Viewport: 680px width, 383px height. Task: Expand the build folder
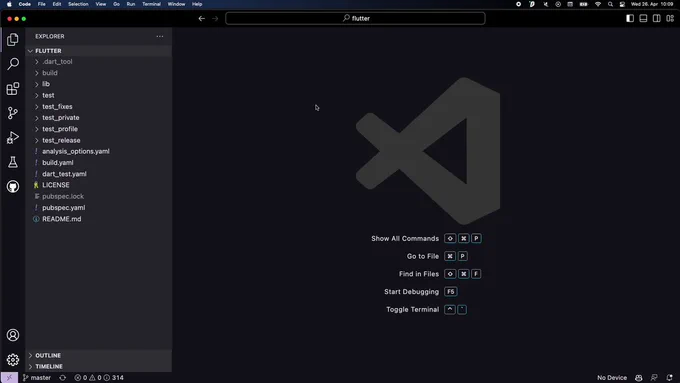[98, 73]
